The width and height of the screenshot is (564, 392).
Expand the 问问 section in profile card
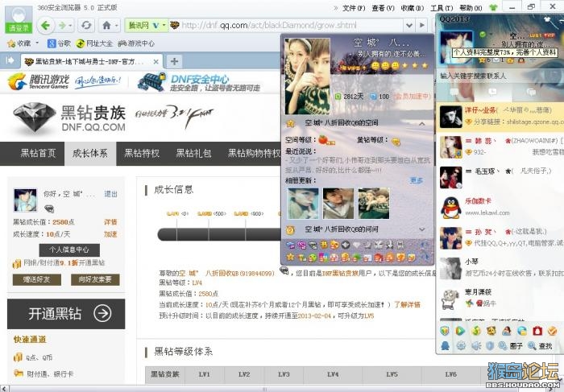(x=422, y=229)
